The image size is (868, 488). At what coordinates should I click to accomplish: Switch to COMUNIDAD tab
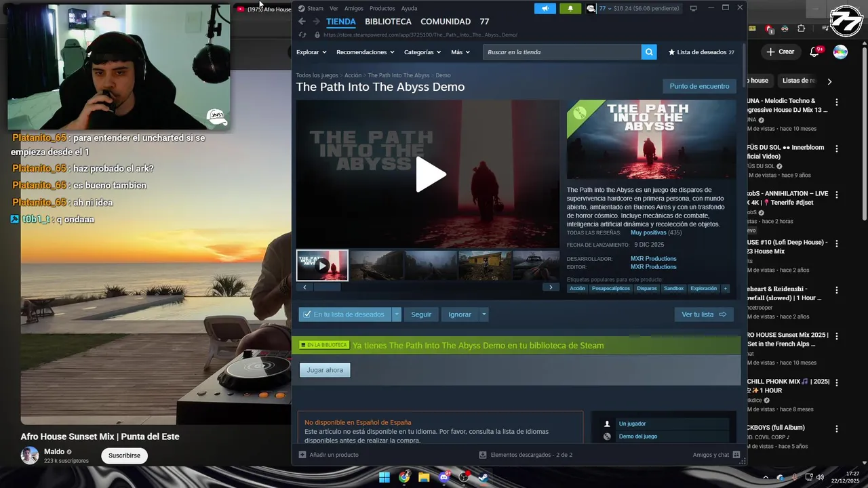pyautogui.click(x=446, y=22)
